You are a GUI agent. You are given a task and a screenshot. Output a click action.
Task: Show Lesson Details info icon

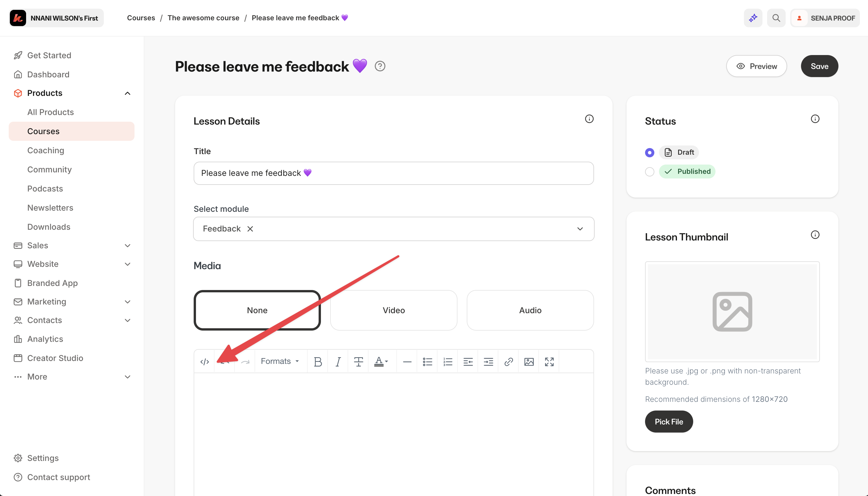coord(589,119)
